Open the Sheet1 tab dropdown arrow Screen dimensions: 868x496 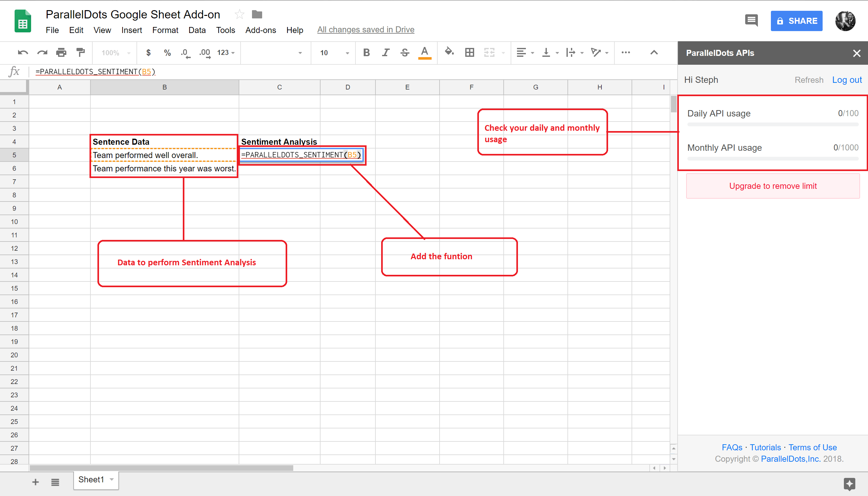pos(111,479)
